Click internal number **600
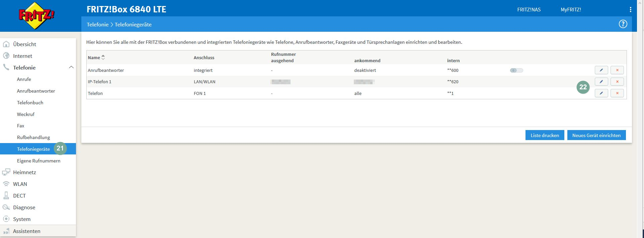Viewport: 644px width, 238px height. coord(453,70)
